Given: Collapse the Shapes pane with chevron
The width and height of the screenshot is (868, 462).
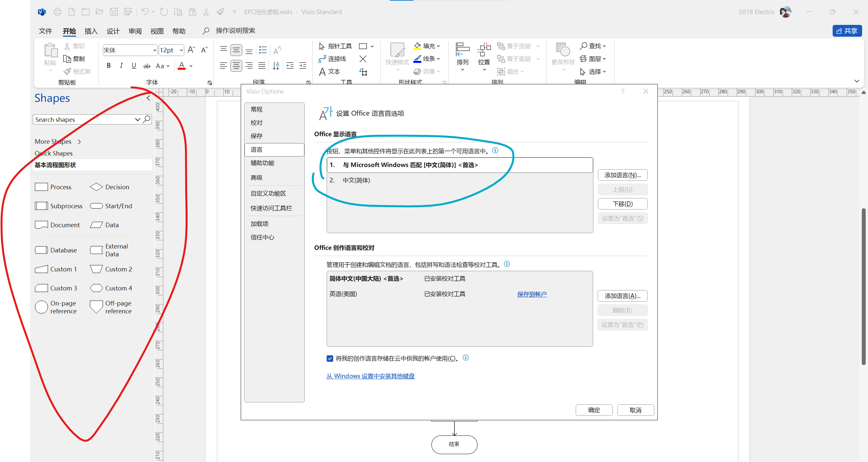Looking at the screenshot, I should pos(148,98).
